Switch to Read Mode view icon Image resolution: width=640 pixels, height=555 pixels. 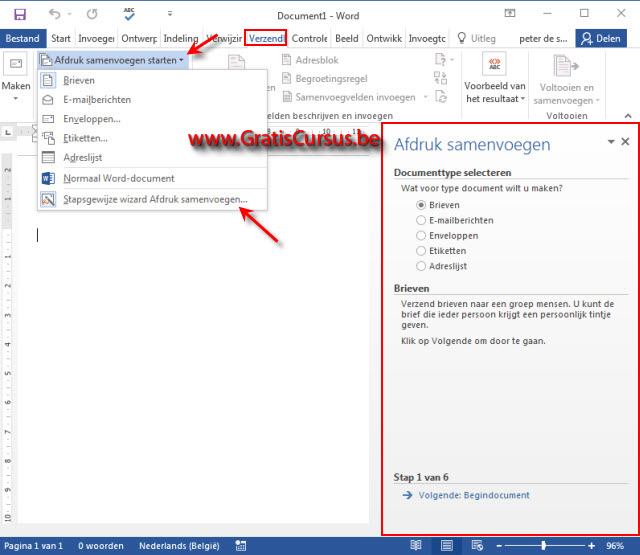coord(416,545)
